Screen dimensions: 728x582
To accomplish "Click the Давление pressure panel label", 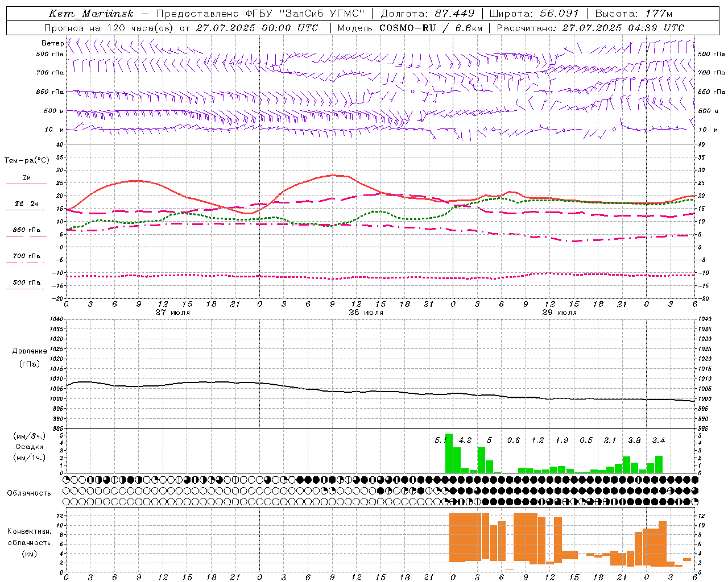I will pyautogui.click(x=30, y=351).
